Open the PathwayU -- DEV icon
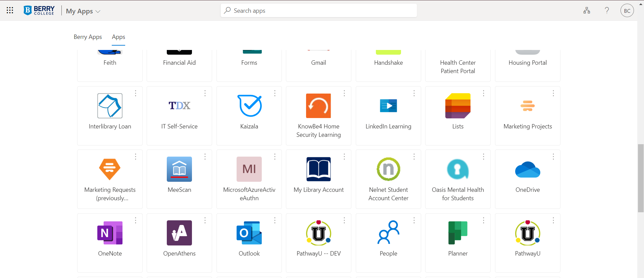Image resolution: width=644 pixels, height=278 pixels. click(318, 233)
